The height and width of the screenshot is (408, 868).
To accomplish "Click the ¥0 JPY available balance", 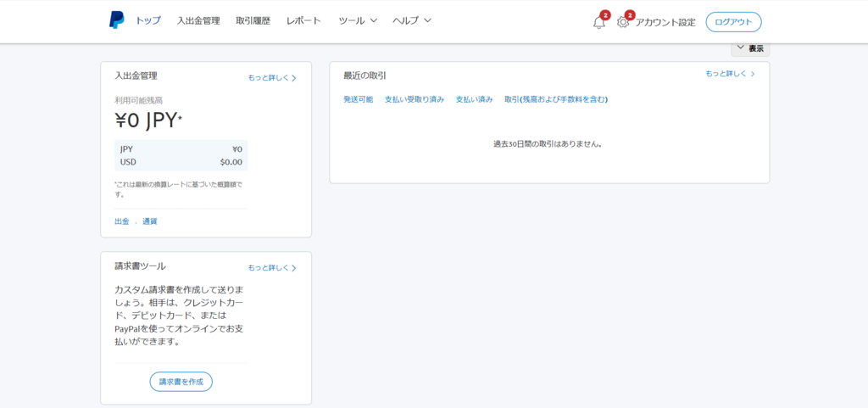I will click(x=148, y=121).
